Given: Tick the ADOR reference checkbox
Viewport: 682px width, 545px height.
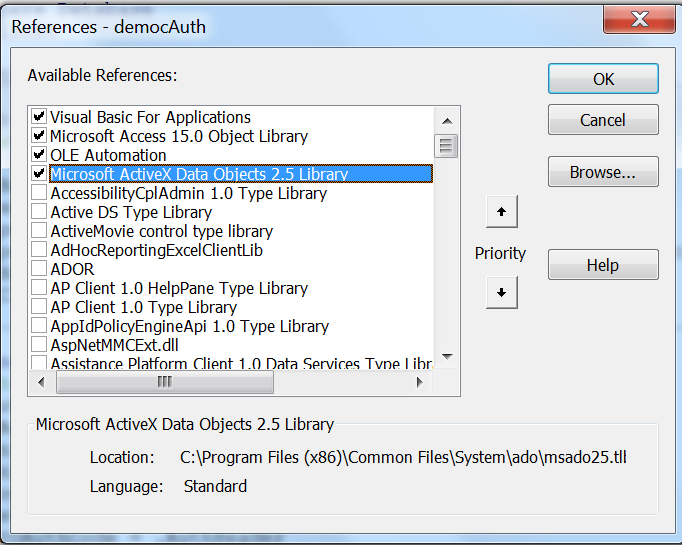Looking at the screenshot, I should click(x=39, y=268).
